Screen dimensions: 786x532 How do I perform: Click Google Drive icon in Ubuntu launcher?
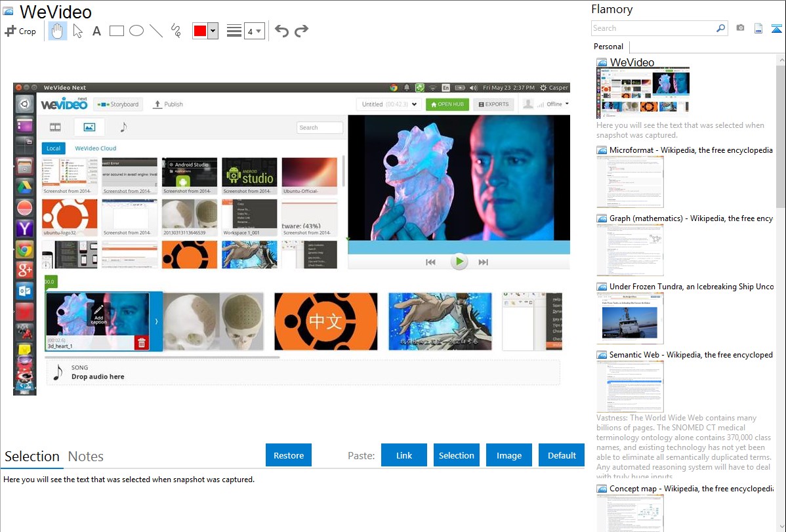click(x=24, y=186)
